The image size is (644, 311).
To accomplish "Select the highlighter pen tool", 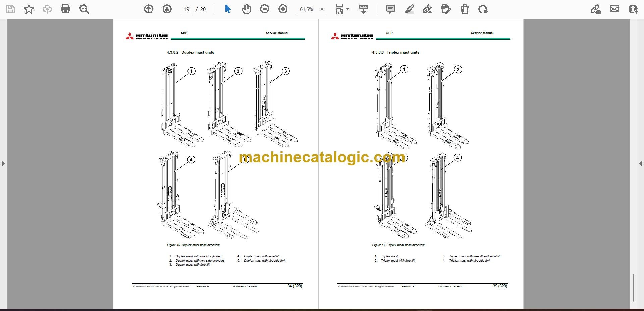I will tap(409, 9).
